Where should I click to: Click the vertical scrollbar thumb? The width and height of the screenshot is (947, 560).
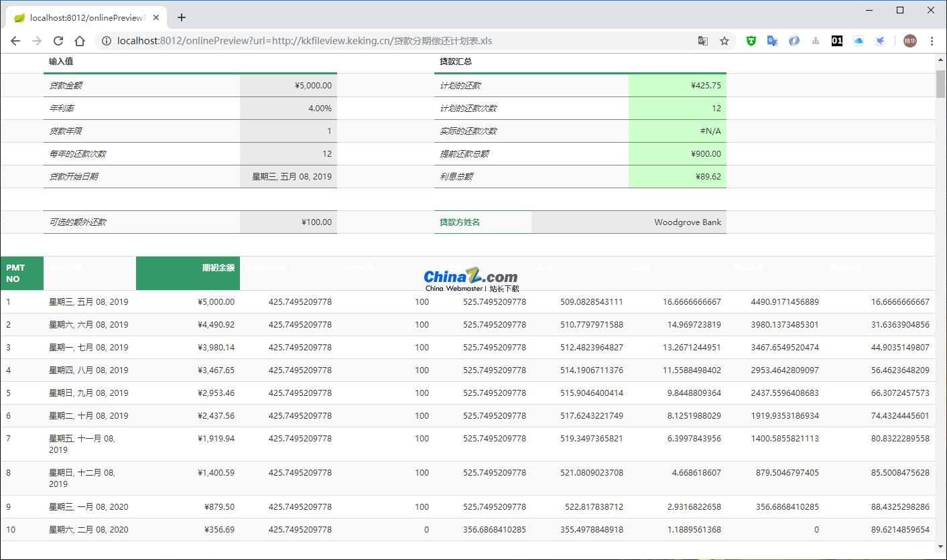pos(941,83)
